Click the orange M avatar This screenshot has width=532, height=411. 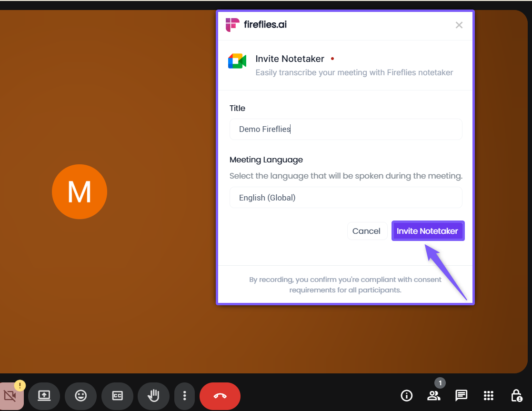[80, 192]
